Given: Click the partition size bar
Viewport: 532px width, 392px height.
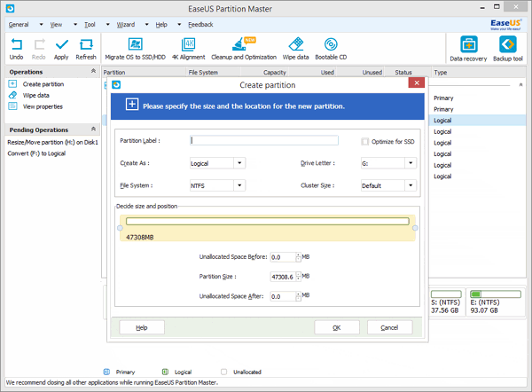Looking at the screenshot, I should (268, 222).
